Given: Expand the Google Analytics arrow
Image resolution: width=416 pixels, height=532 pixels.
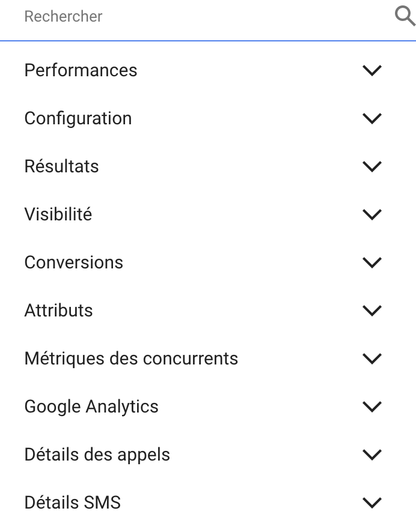Looking at the screenshot, I should point(373,407).
